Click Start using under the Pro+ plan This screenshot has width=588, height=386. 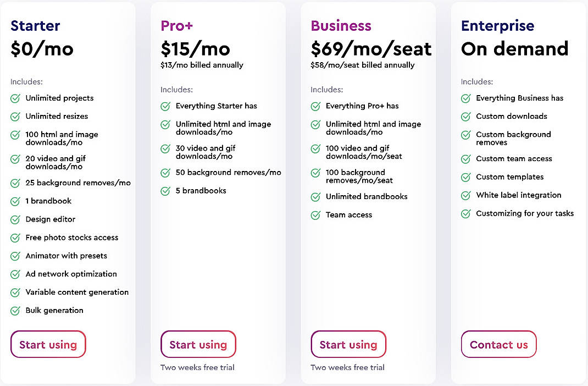click(x=198, y=344)
